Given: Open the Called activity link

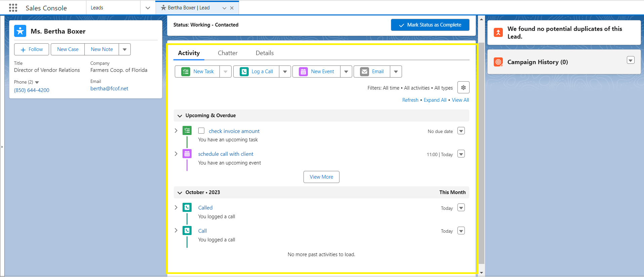Looking at the screenshot, I should [x=205, y=208].
